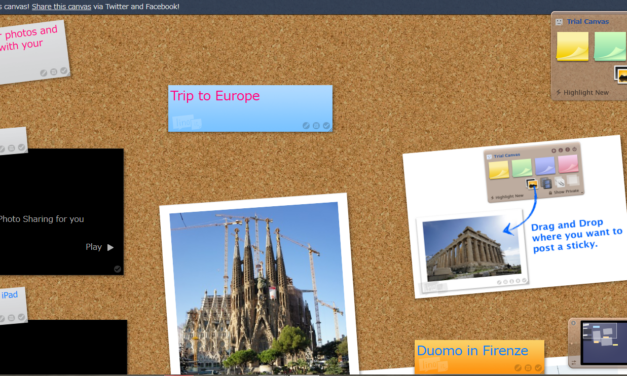Click the arrows icon beneath the mini-map
Image resolution: width=627 pixels, height=376 pixels.
coord(573,362)
